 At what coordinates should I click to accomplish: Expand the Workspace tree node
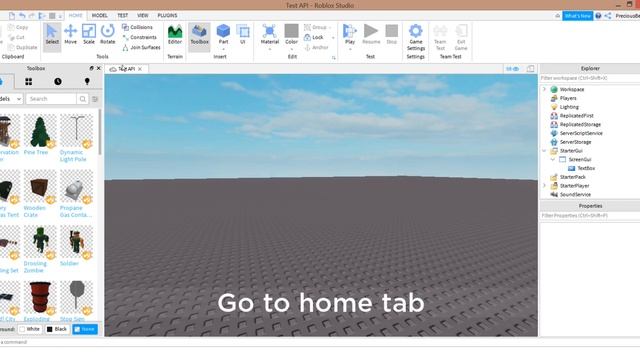tap(544, 89)
